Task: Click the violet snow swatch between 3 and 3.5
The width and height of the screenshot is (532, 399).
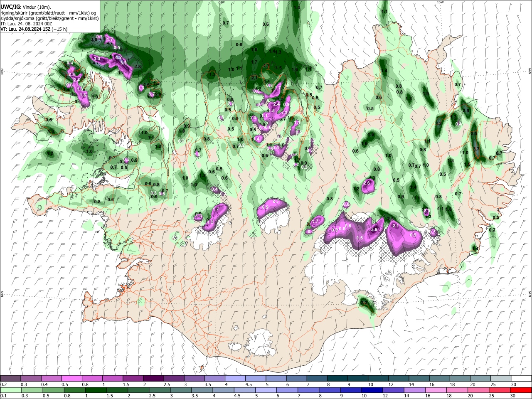Action: (x=195, y=379)
